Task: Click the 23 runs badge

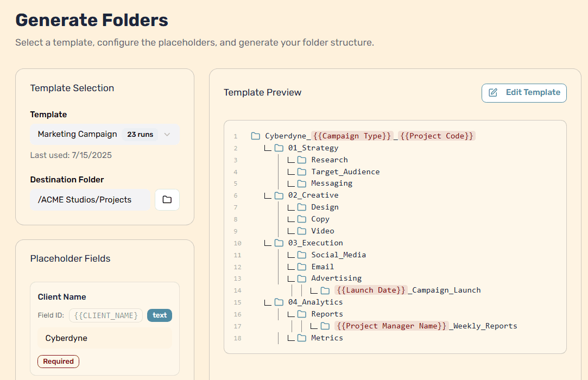Action: [x=140, y=134]
